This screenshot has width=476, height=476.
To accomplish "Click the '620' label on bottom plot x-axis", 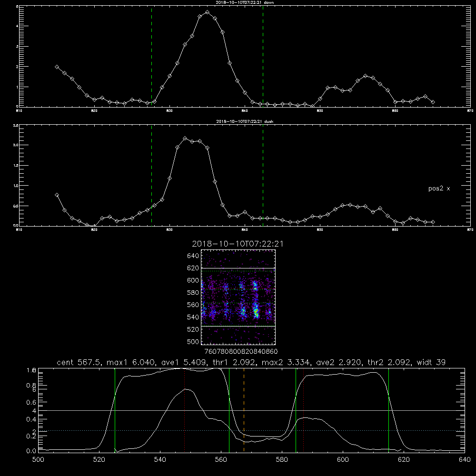I will click(x=404, y=460).
